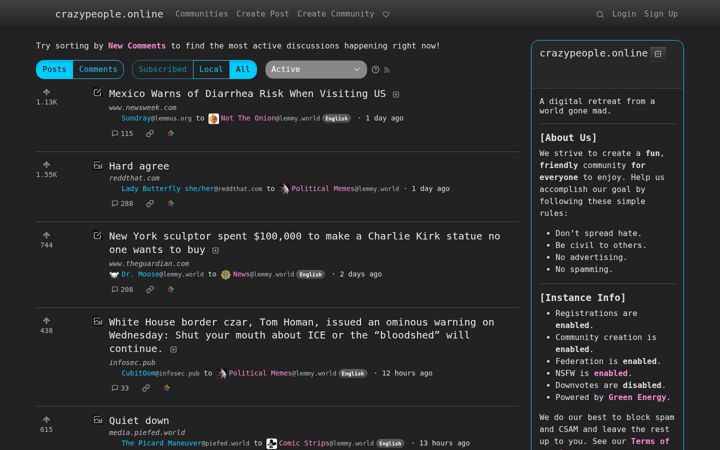Switch listing to Posts
Image resolution: width=720 pixels, height=450 pixels.
click(x=54, y=69)
